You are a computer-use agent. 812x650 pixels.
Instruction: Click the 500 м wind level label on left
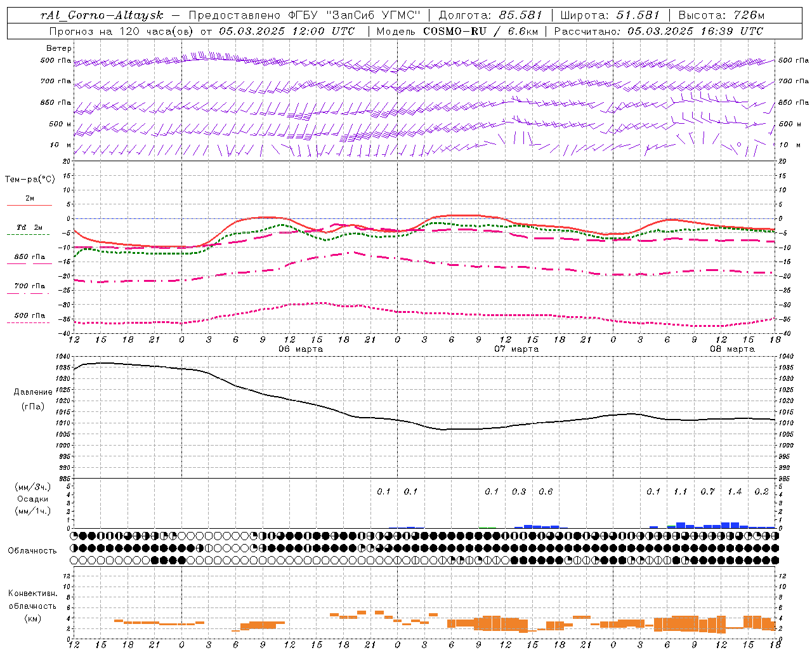pyautogui.click(x=60, y=124)
